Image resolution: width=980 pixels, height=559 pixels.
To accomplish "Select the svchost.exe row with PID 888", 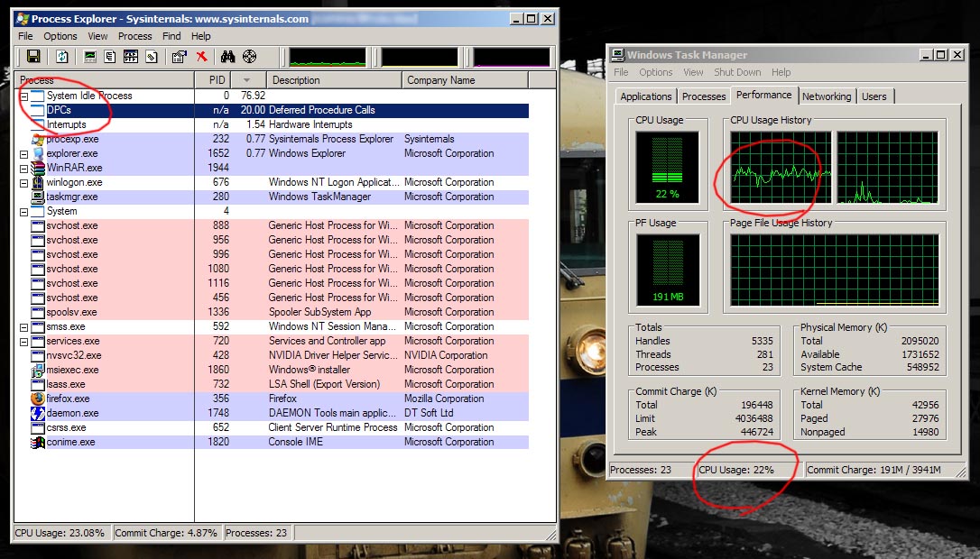I will pyautogui.click(x=272, y=225).
